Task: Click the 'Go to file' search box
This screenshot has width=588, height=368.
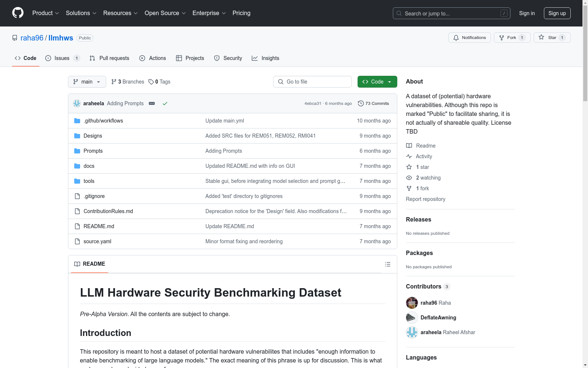Action: [x=312, y=82]
